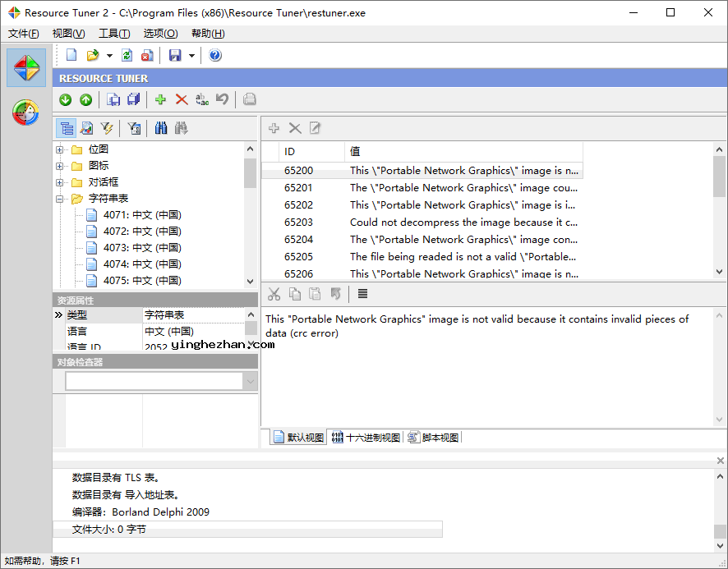Click the Close file icon with red X
The width and height of the screenshot is (728, 569).
tap(147, 55)
